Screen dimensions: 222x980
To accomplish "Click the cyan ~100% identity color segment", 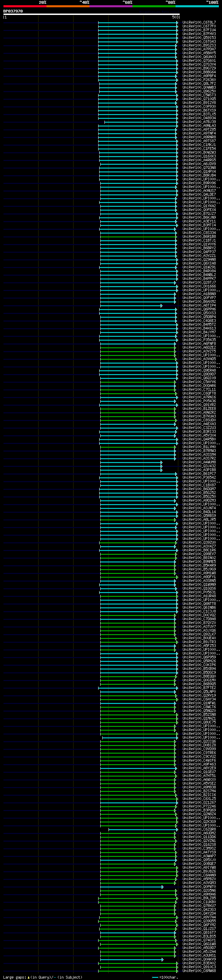I will [x=197, y=7].
